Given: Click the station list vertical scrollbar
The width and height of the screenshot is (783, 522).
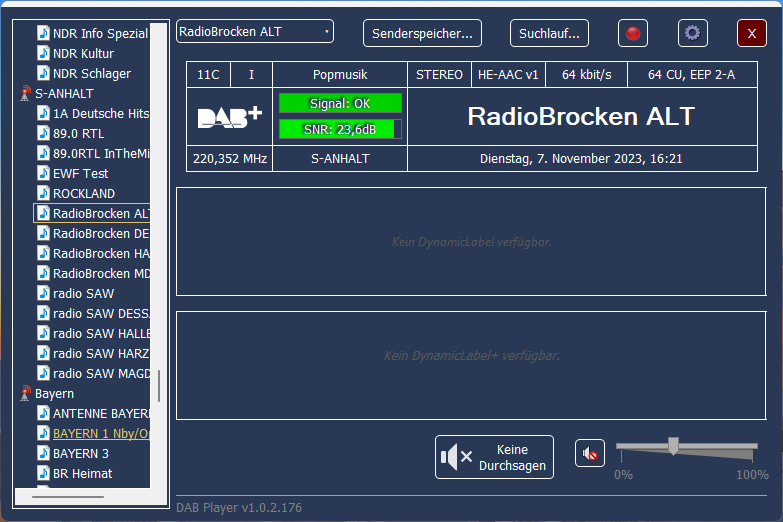Looking at the screenshot, I should point(158,385).
